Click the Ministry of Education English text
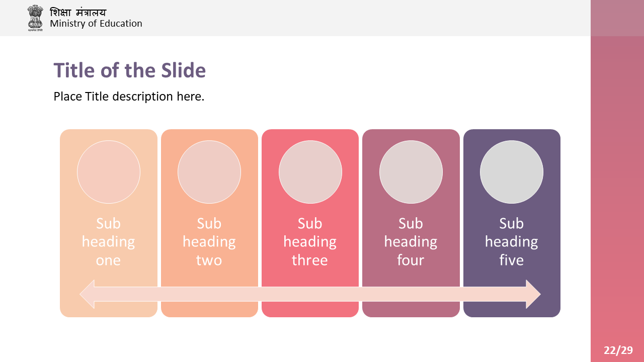 click(96, 24)
